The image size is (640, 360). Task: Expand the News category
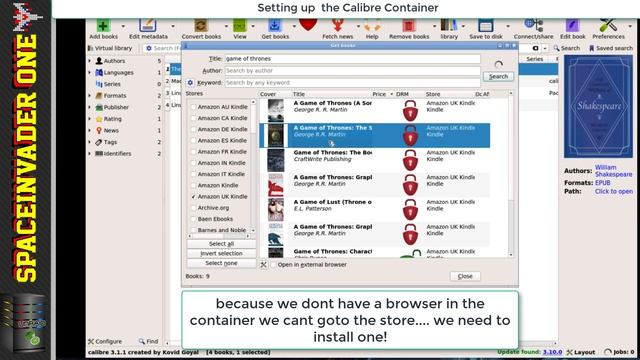(90, 130)
